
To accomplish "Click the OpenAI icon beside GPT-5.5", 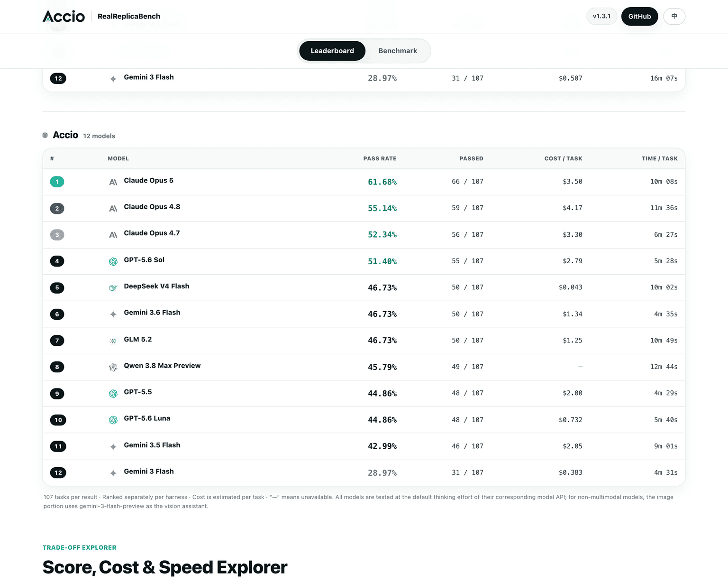I will click(113, 394).
